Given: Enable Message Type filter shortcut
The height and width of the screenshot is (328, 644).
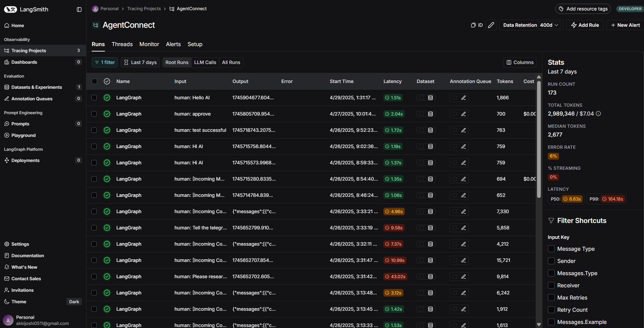Looking at the screenshot, I should 551,249.
